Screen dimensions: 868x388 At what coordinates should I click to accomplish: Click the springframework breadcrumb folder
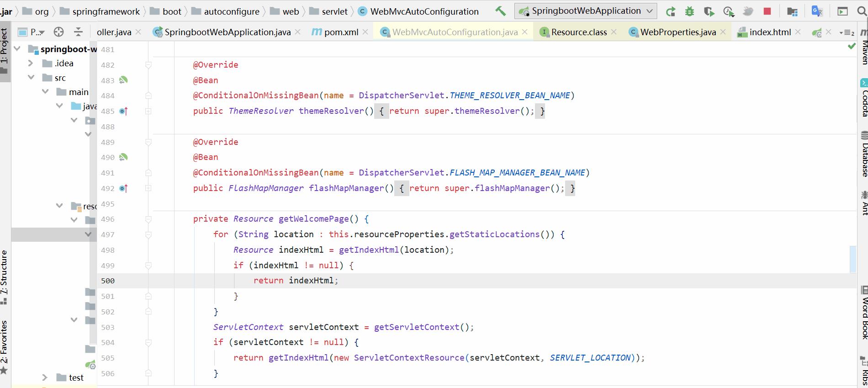click(x=106, y=11)
